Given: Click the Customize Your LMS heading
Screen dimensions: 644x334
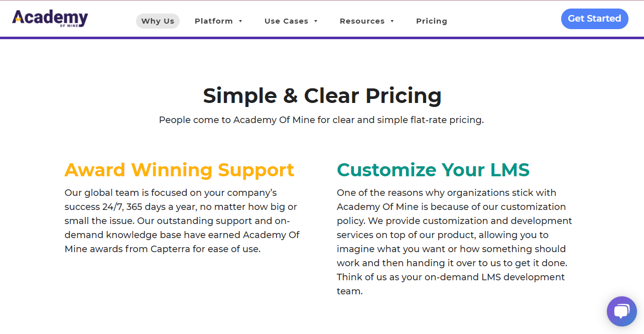Looking at the screenshot, I should point(433,170).
